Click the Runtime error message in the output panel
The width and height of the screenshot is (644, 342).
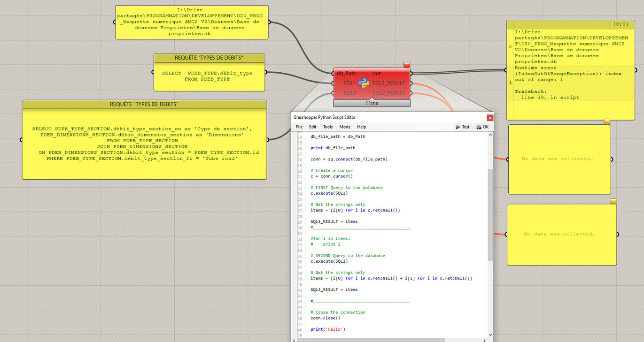pos(568,74)
